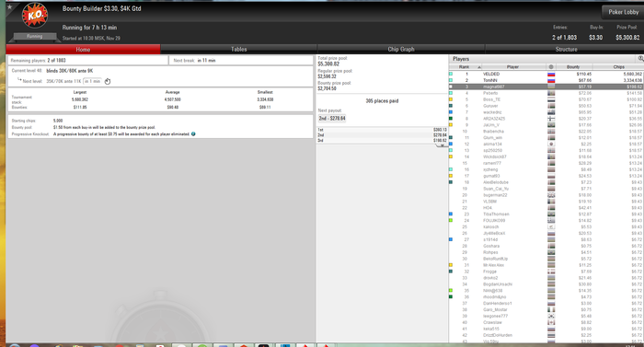Screen dimensions: 644x347
Task: Click the 'in 1 min' next level box
Action: coord(92,81)
